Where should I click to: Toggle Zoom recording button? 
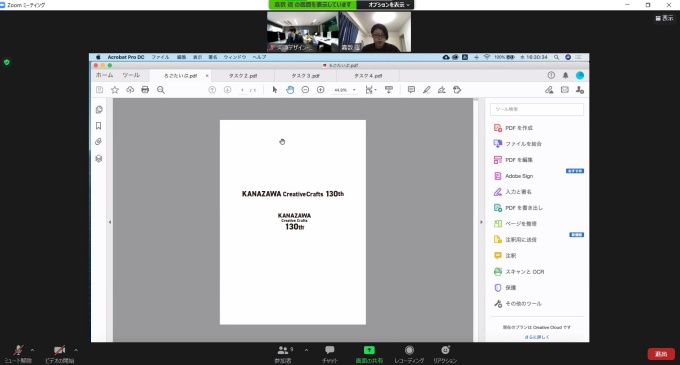pyautogui.click(x=409, y=354)
